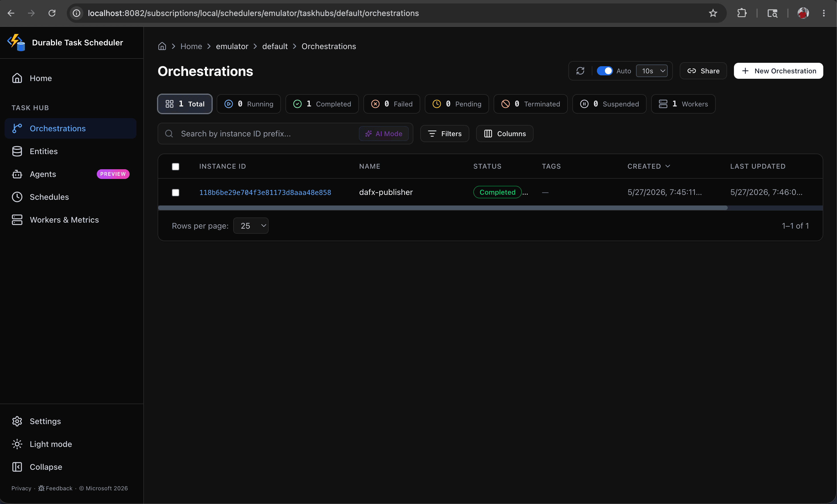The image size is (837, 504).
Task: Click the browser forward arrow
Action: click(31, 13)
